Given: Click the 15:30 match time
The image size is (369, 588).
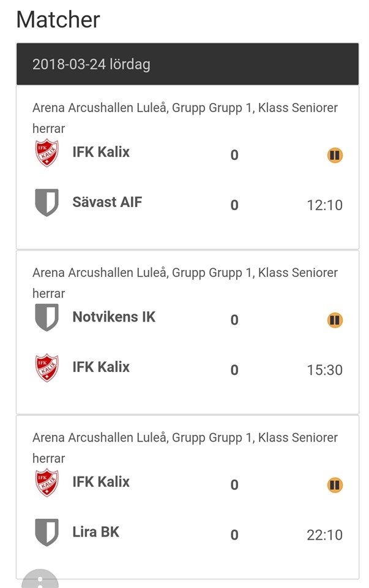Looking at the screenshot, I should [324, 370].
